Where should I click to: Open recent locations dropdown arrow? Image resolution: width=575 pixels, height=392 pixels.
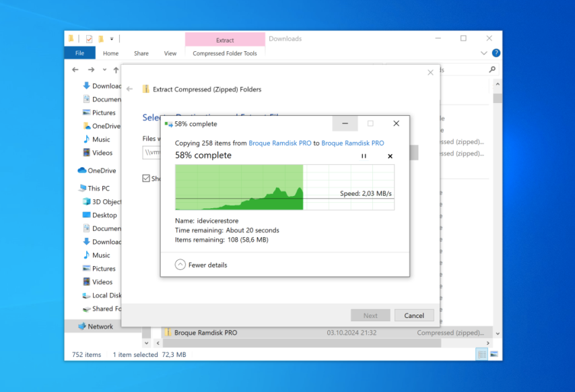(x=104, y=69)
